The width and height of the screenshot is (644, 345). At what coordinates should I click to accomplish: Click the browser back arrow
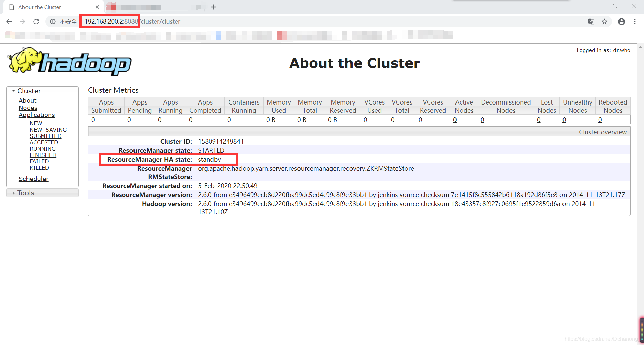[9, 22]
